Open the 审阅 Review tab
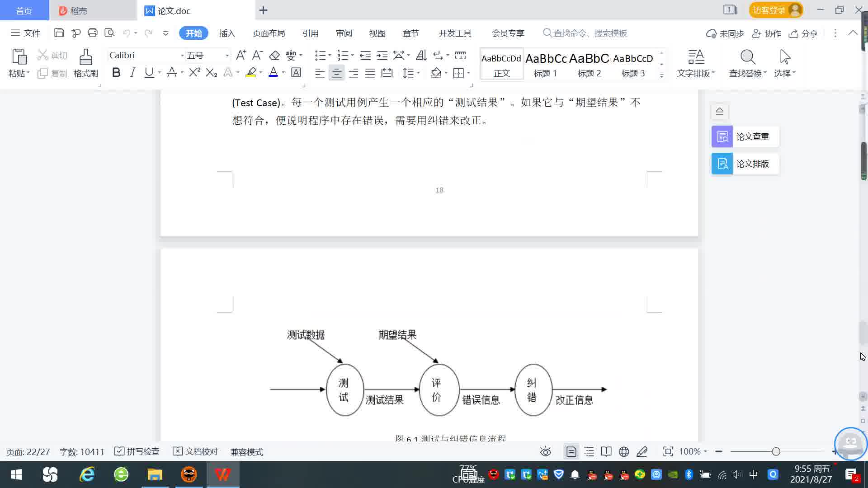This screenshot has width=868, height=488. pyautogui.click(x=344, y=33)
